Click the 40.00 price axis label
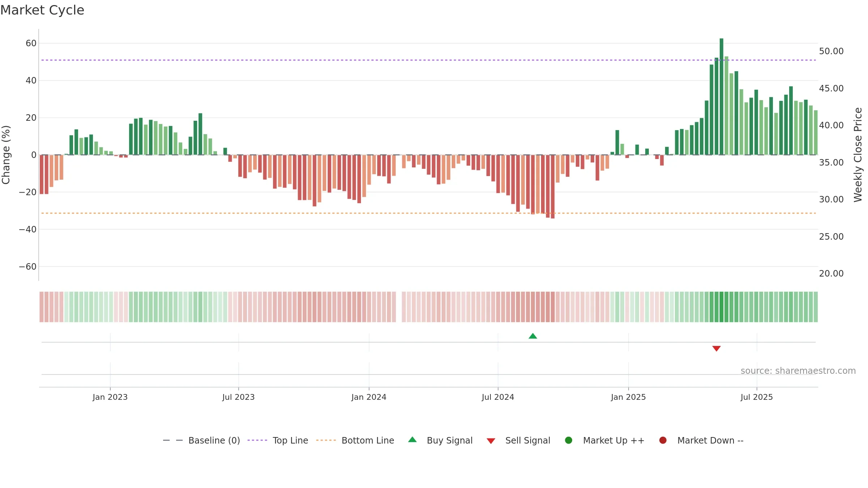 click(x=831, y=125)
